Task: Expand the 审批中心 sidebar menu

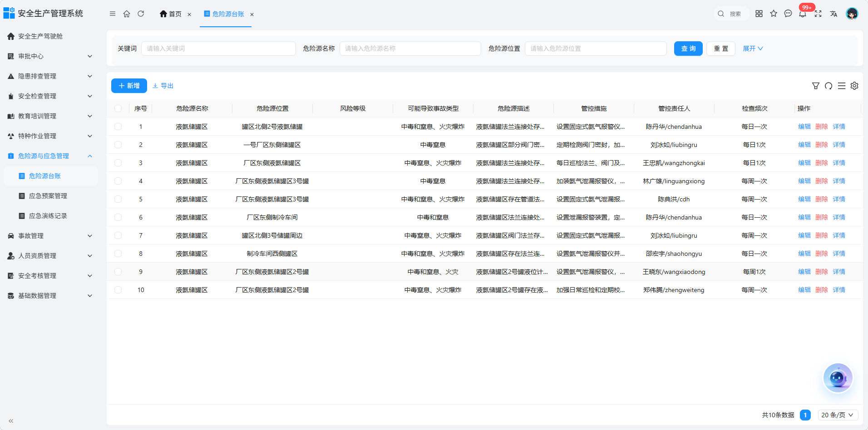Action: click(50, 56)
